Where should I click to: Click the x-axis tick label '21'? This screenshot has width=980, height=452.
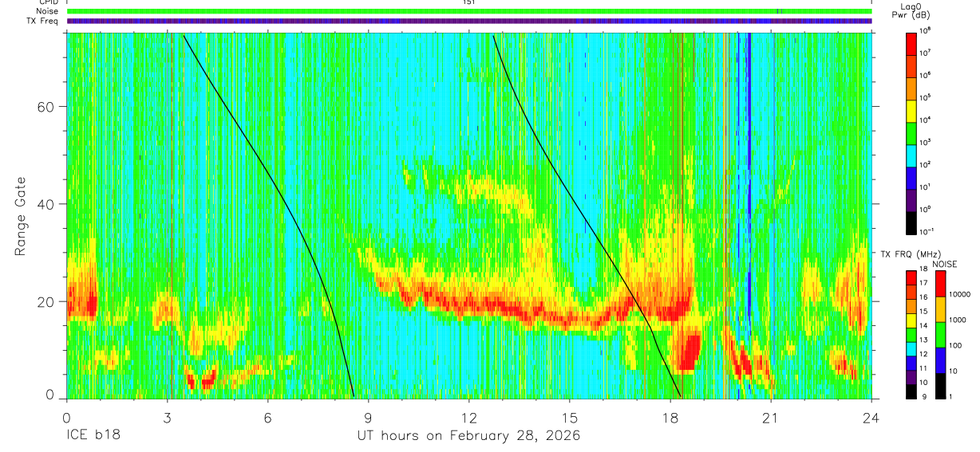771,417
